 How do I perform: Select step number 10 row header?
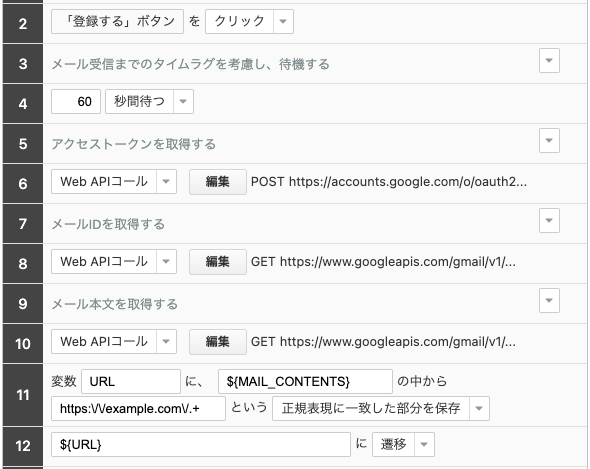[x=23, y=344]
